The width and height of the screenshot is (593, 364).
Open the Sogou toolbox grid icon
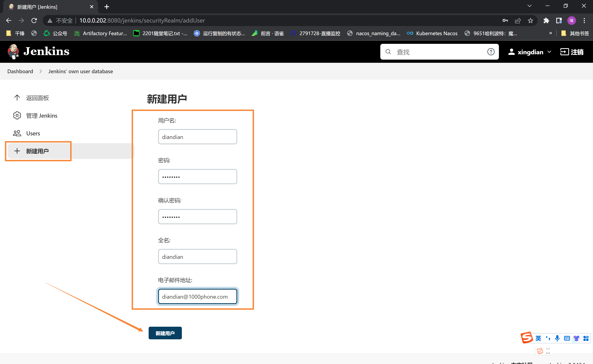[586, 338]
